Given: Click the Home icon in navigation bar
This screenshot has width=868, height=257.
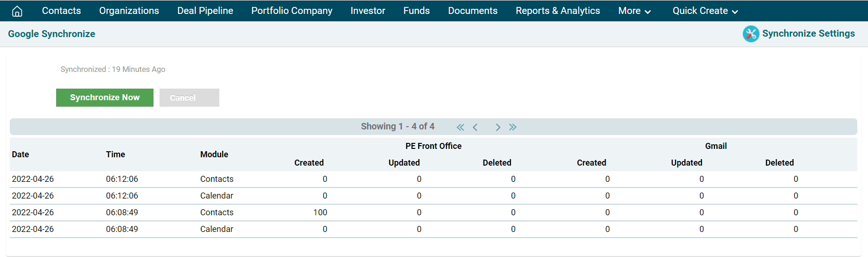Looking at the screenshot, I should pos(17,11).
